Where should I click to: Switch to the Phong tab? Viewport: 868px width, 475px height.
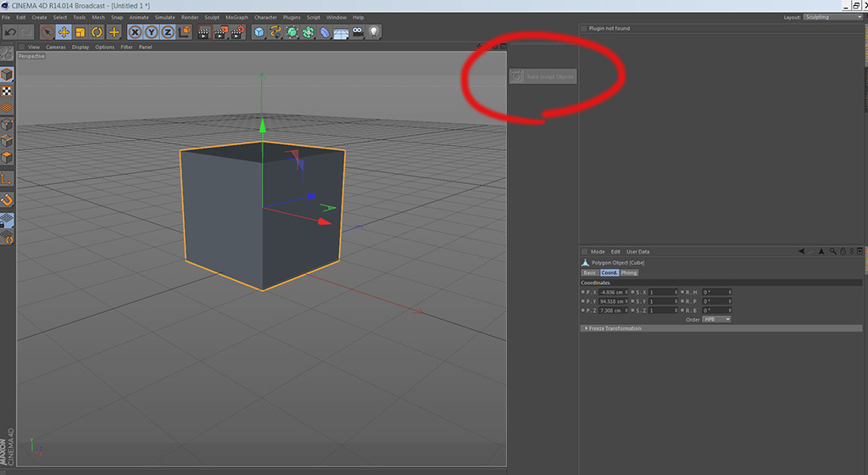(629, 272)
